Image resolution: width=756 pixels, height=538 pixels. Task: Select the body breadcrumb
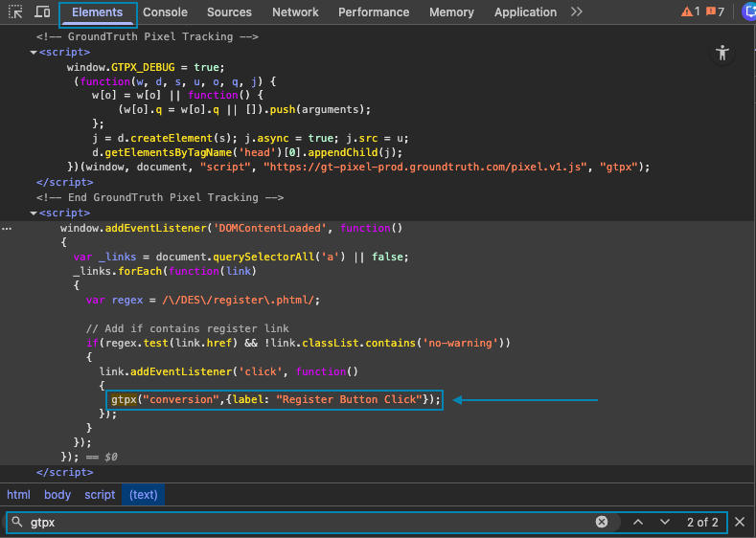click(x=57, y=495)
